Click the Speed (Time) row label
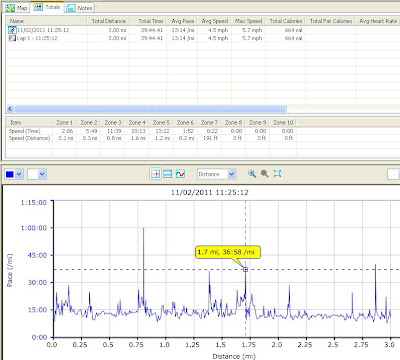The width and height of the screenshot is (400, 360). coord(24,131)
